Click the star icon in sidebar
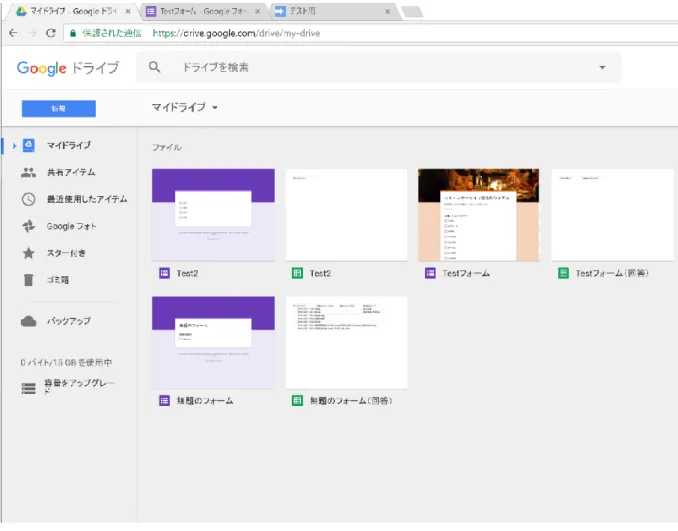This screenshot has height=531, width=678. point(29,253)
